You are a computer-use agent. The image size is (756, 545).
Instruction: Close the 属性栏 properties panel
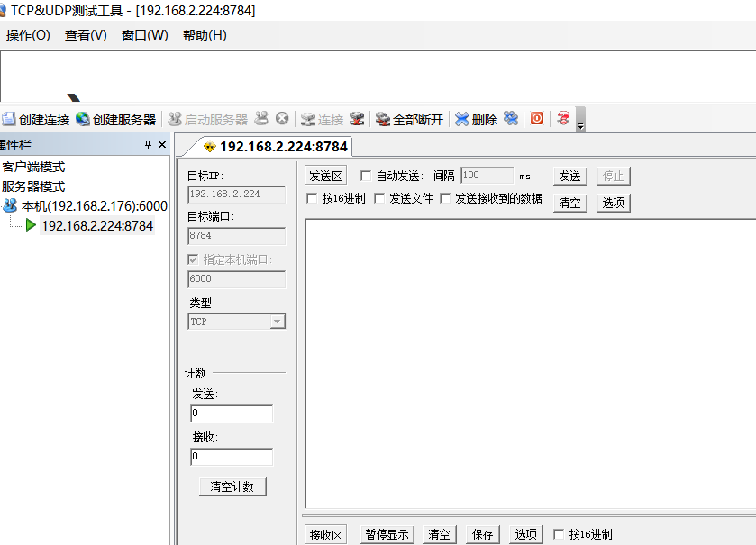tap(162, 145)
